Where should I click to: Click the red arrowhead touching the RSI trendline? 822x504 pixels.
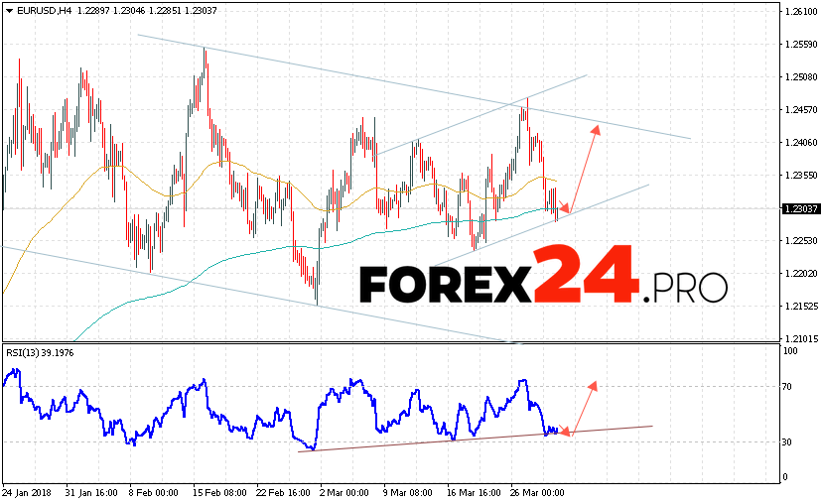[x=566, y=432]
